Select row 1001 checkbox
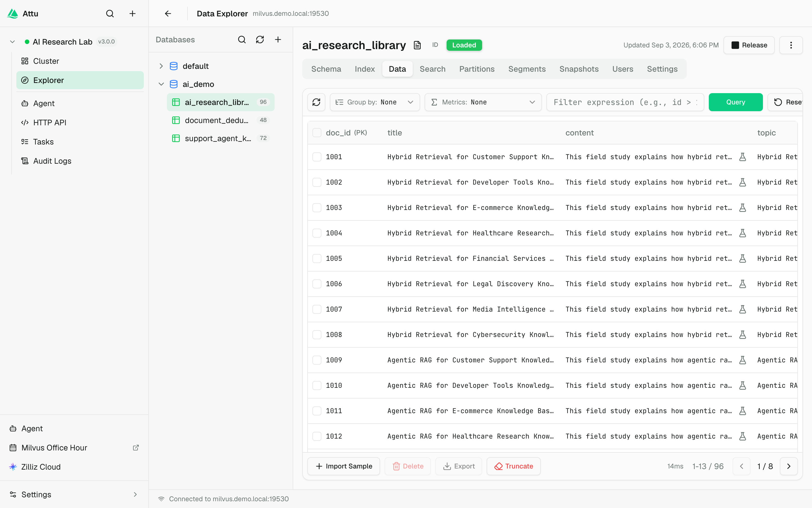The height and width of the screenshot is (508, 812). click(317, 157)
